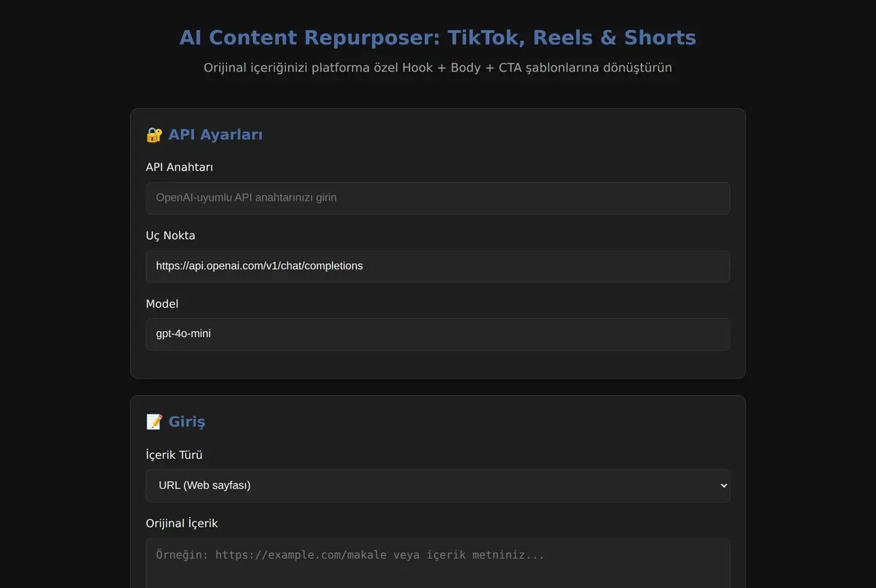Click the subtitle starting with Orijinal içeriğinizi
The image size is (876, 588).
click(x=438, y=68)
